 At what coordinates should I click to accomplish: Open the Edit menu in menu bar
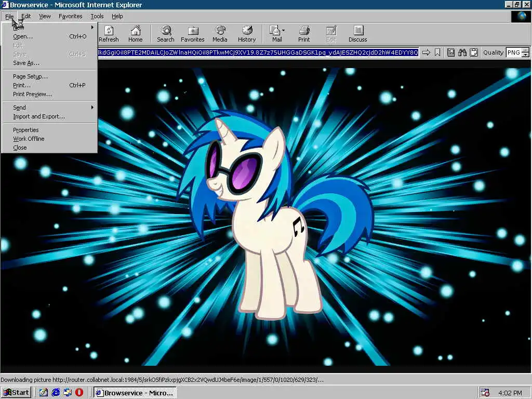click(26, 16)
